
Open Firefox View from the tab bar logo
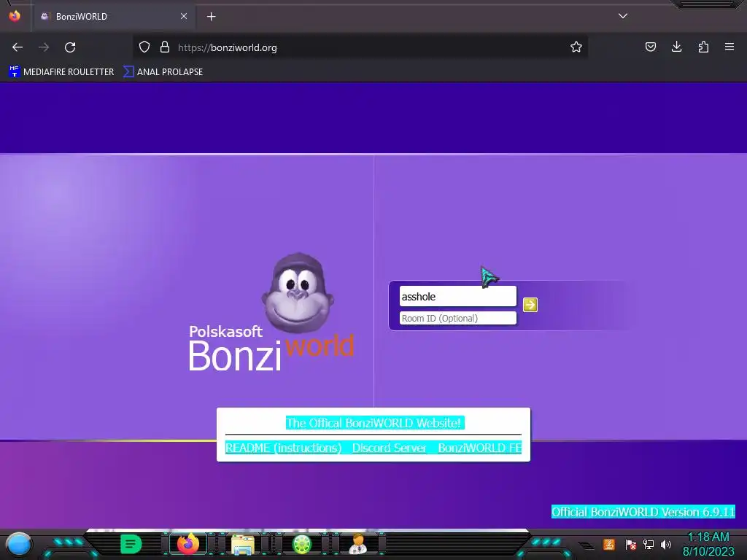click(x=15, y=16)
